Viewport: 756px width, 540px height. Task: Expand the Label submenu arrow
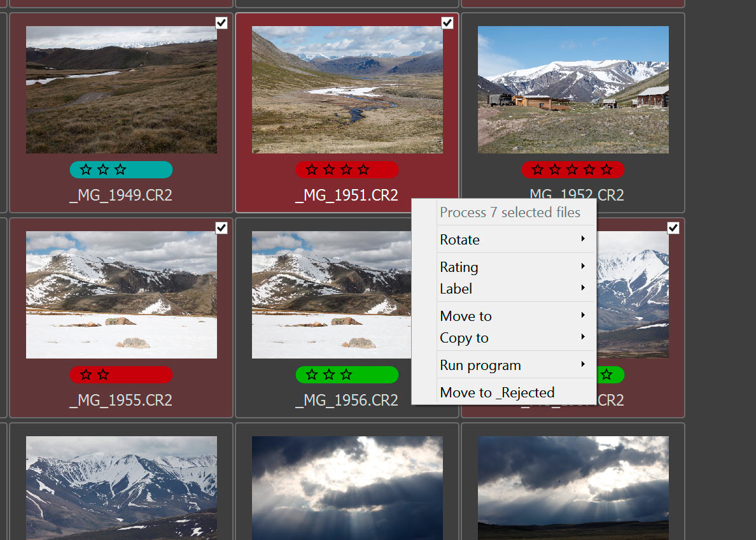[582, 288]
